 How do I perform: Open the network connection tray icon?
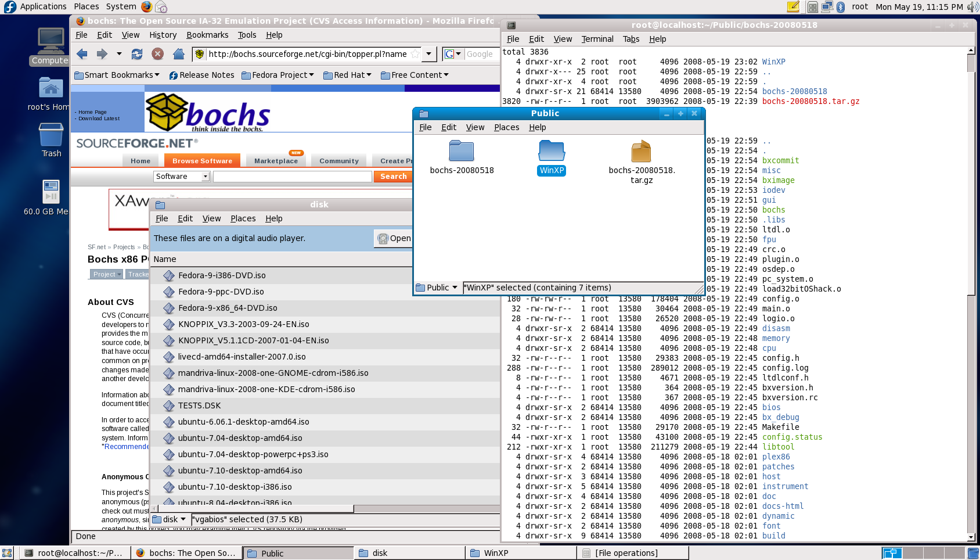pyautogui.click(x=827, y=7)
